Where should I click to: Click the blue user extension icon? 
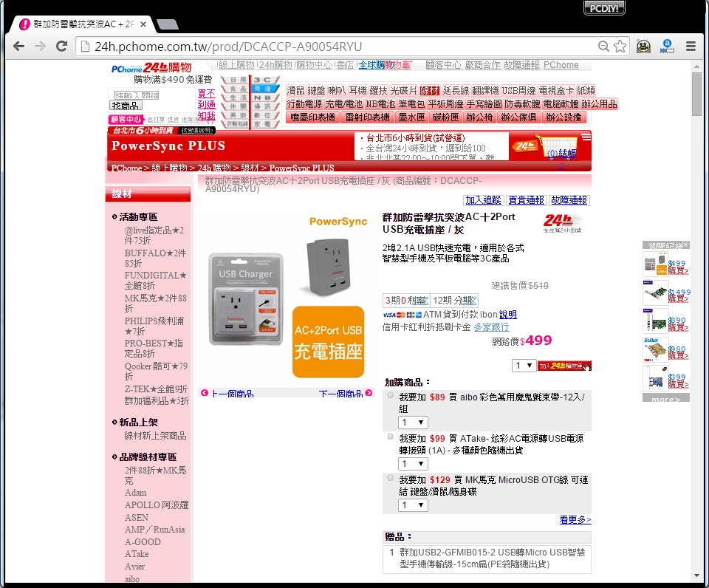(x=667, y=46)
